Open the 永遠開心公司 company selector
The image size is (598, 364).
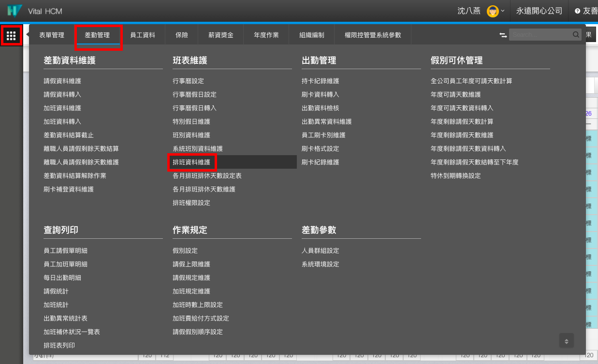click(x=539, y=11)
